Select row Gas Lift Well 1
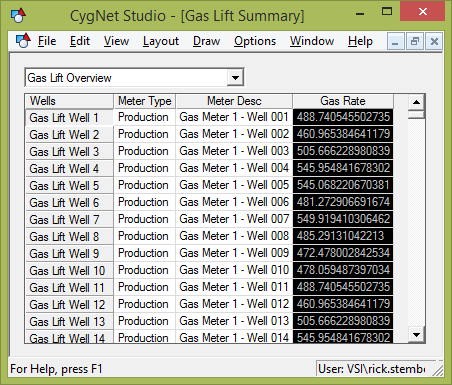The height and width of the screenshot is (385, 452). [x=69, y=117]
